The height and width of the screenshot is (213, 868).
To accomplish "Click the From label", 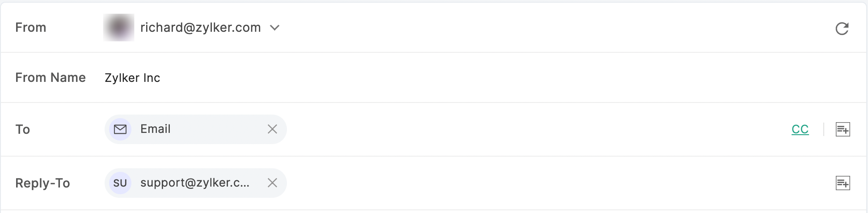I will (31, 28).
